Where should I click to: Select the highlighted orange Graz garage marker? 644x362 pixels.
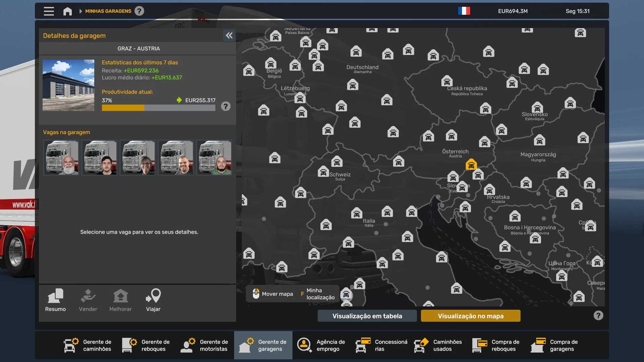[x=471, y=165]
